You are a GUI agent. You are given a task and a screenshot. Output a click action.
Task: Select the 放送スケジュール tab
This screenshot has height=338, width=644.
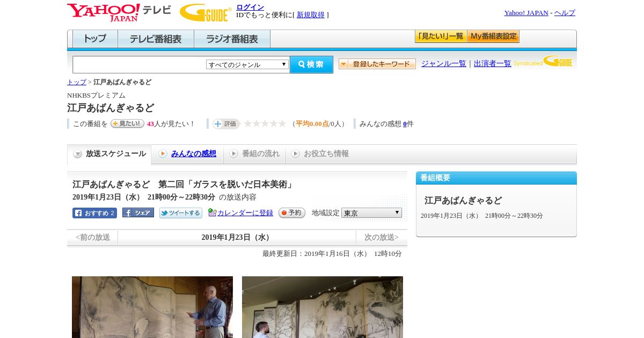click(109, 154)
